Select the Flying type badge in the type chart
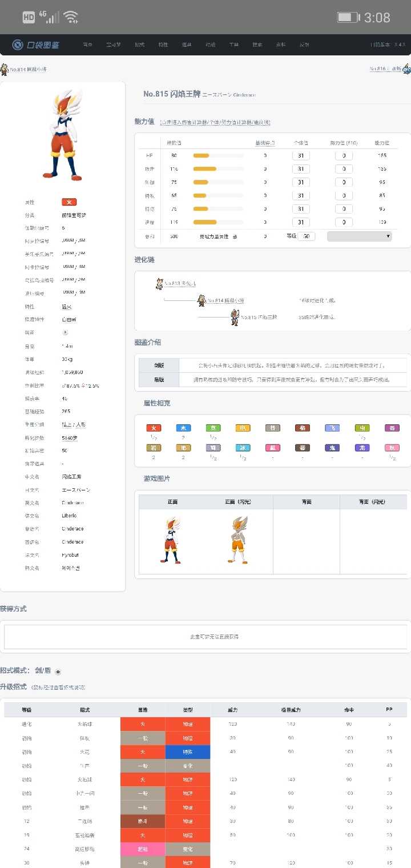Viewport: 411px width, 868px height. tap(332, 428)
